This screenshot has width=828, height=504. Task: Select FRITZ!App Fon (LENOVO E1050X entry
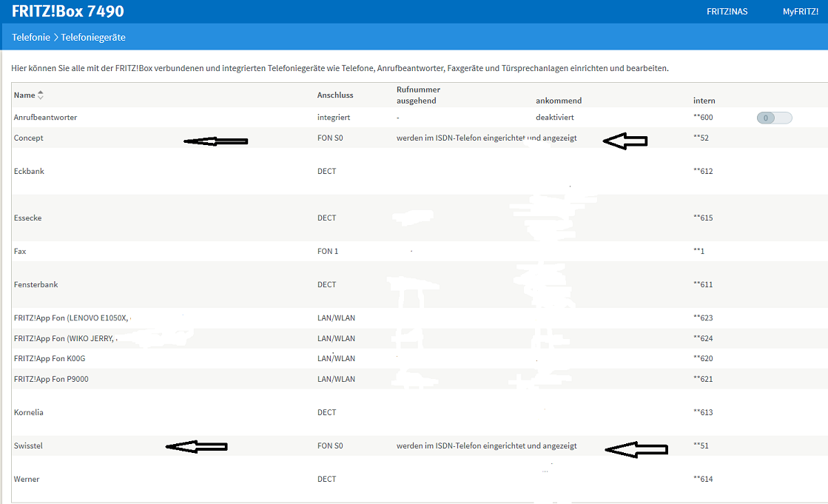tap(71, 317)
